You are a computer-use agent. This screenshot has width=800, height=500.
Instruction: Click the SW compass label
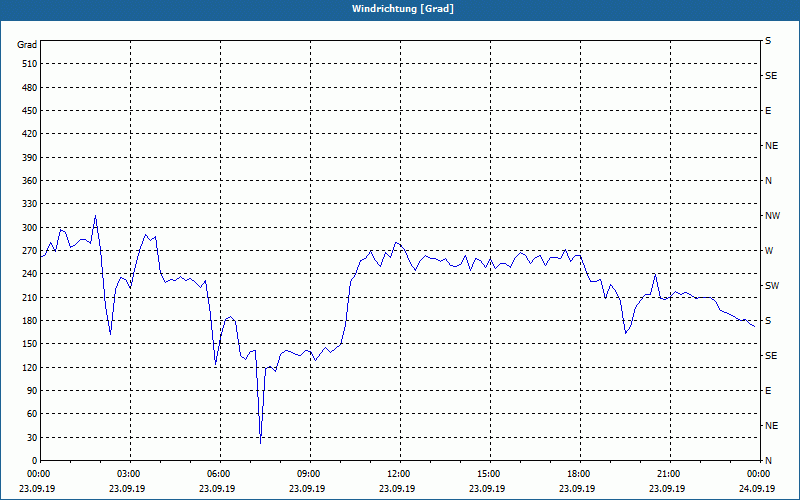(x=772, y=286)
